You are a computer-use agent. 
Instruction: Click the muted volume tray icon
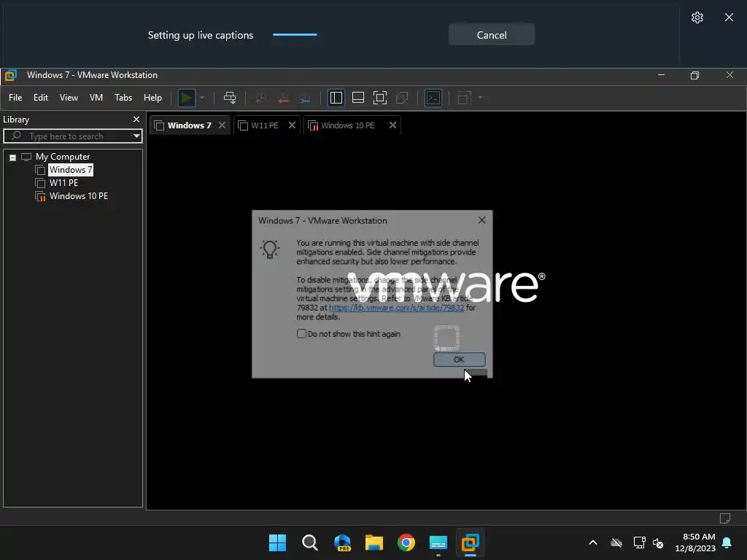coord(658,542)
